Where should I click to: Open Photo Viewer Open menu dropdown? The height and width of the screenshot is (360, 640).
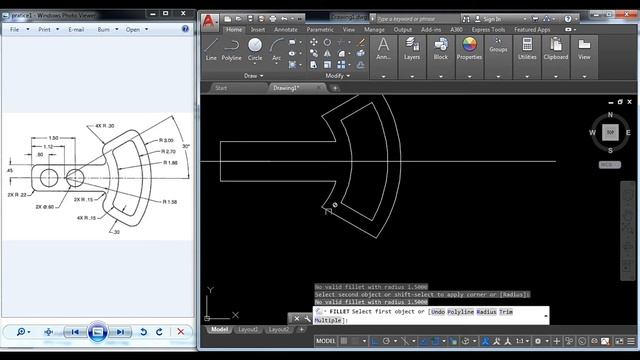tap(137, 29)
